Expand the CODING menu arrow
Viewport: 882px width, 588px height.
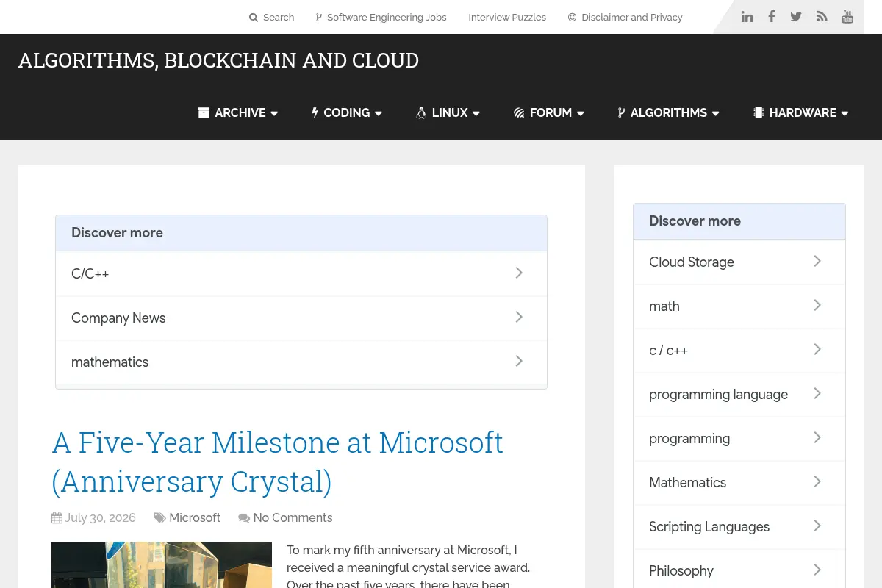[379, 113]
